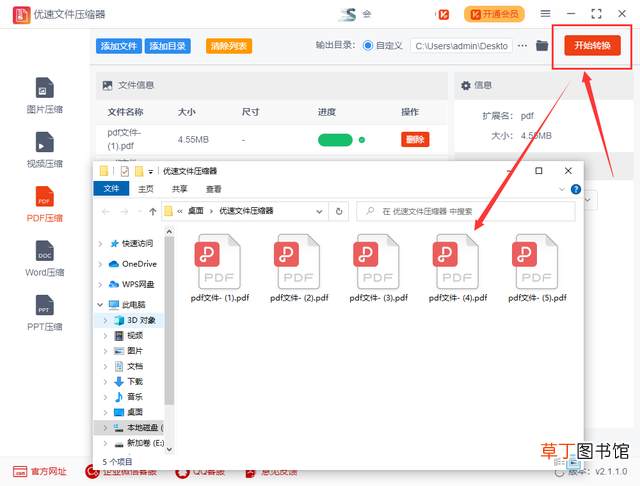Expand the Explorer ribbon with the chevron
This screenshot has width=640, height=486.
click(562, 189)
